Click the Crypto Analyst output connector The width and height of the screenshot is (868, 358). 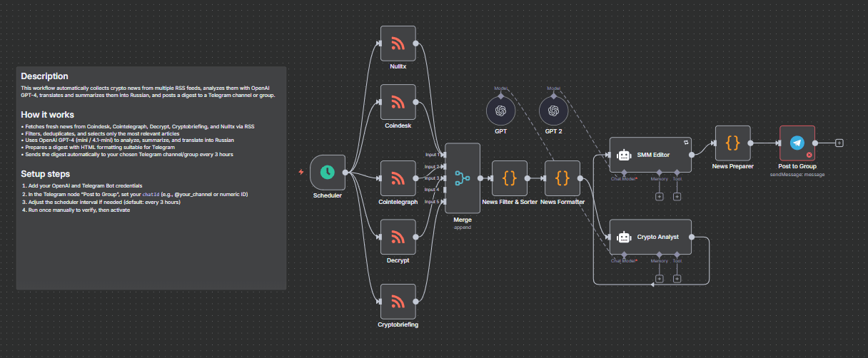pos(692,237)
